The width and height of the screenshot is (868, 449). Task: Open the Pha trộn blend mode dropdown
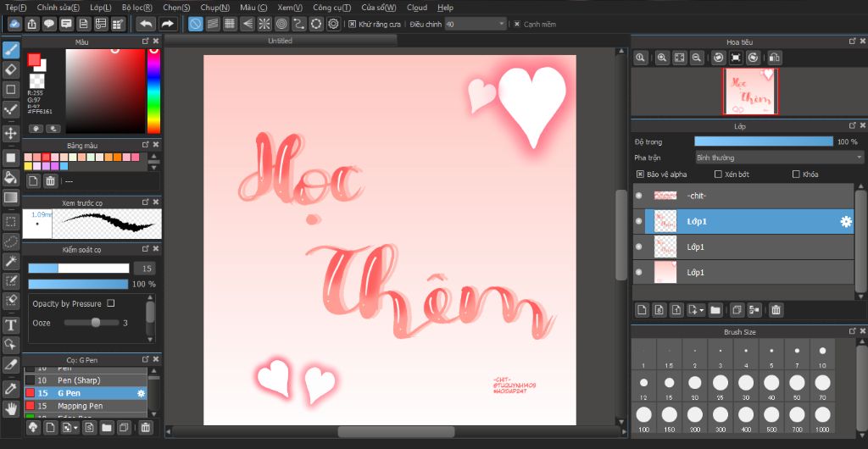(778, 158)
